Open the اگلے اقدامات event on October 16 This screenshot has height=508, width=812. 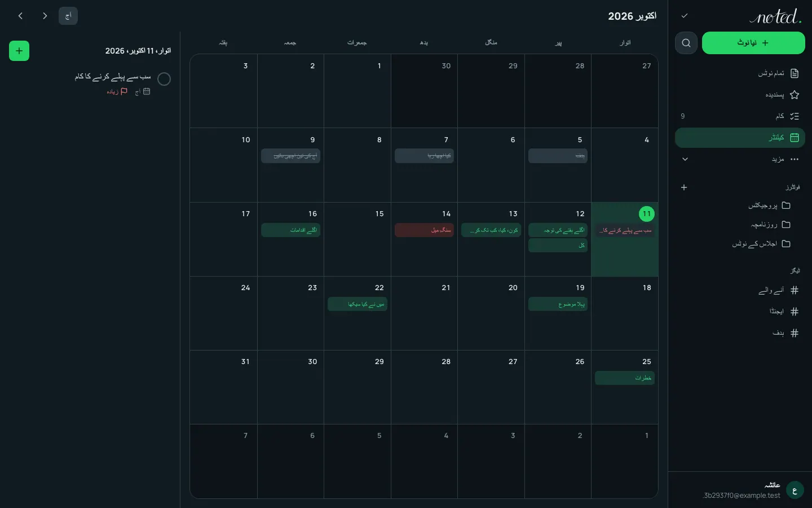291,230
